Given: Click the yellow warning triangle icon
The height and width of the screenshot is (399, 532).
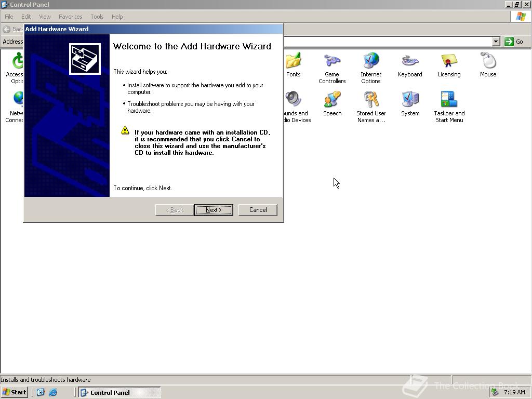Looking at the screenshot, I should (125, 130).
